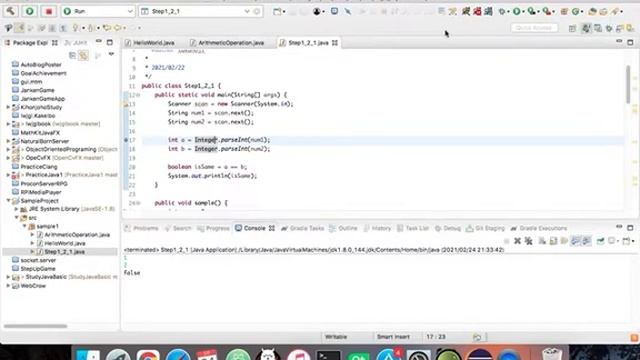The width and height of the screenshot is (640, 360).
Task: Select the Java perspective icon
Action: click(x=586, y=28)
